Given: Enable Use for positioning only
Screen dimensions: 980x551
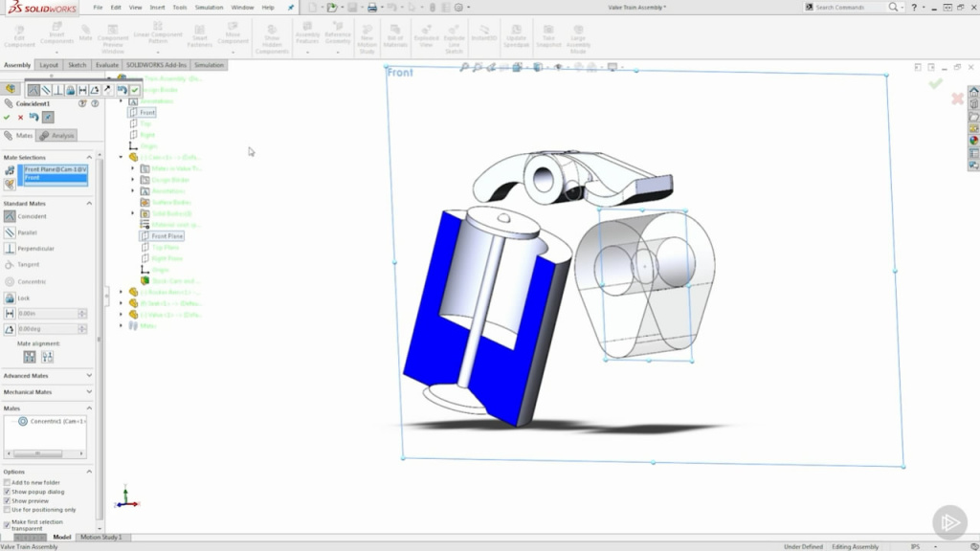Looking at the screenshot, I should pos(7,509).
